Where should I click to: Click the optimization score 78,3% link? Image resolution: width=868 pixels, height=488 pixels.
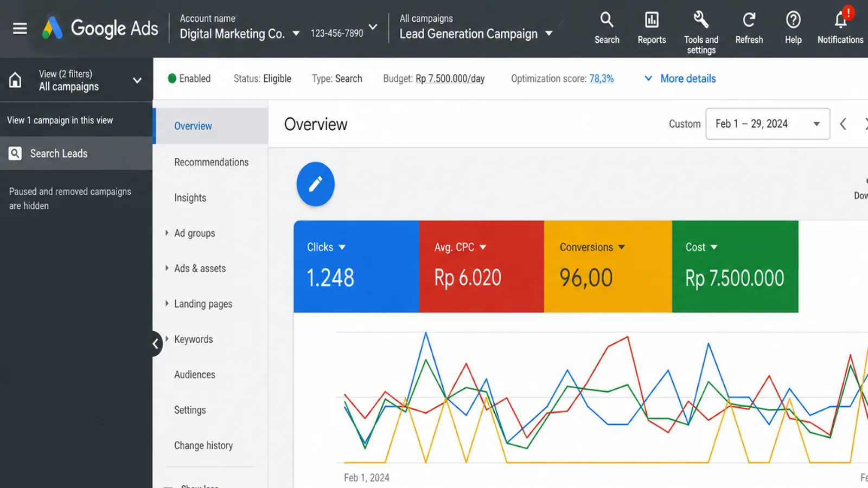(601, 79)
